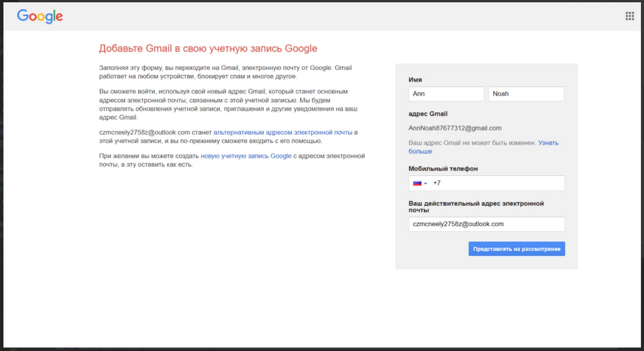644x351 pixels.
Task: Open the новую учетную запись Google link
Action: (246, 156)
